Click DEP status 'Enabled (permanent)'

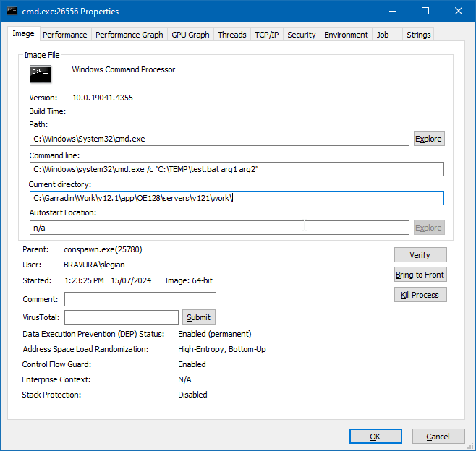click(x=215, y=334)
